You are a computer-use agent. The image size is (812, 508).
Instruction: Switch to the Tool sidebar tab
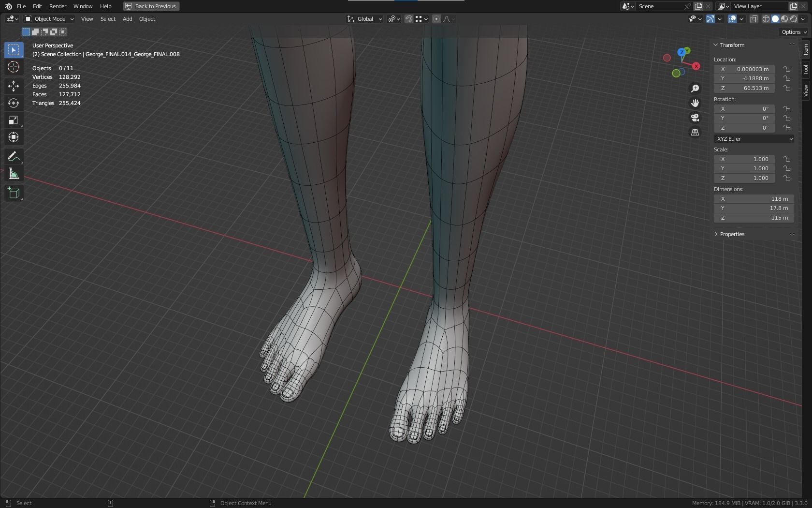[x=806, y=70]
